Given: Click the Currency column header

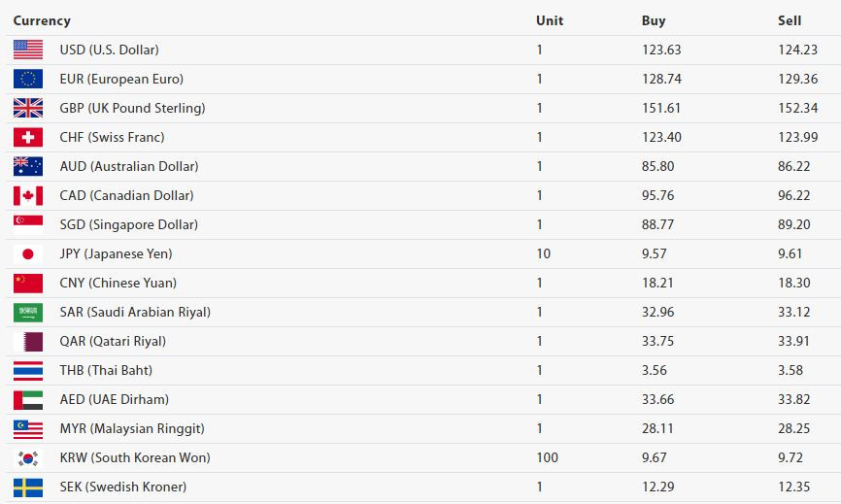Looking at the screenshot, I should point(42,21).
